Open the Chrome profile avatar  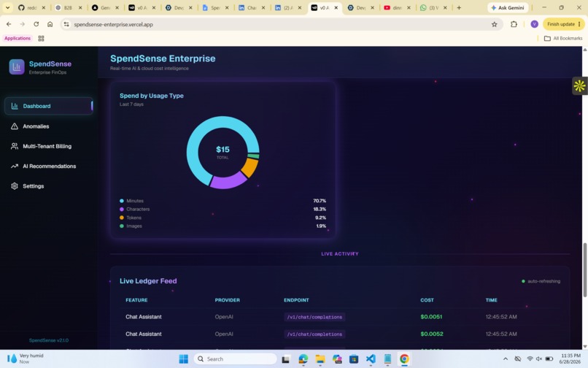[x=534, y=24]
